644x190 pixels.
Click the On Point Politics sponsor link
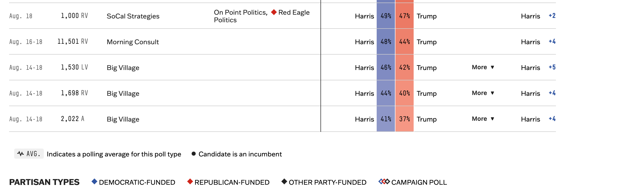tap(240, 12)
